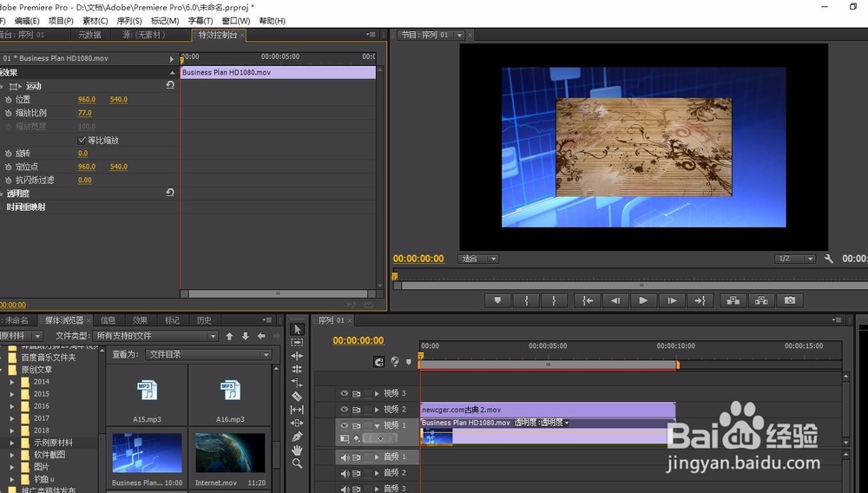Viewport: 868px width, 493px height.
Task: Toggle the timeline Snap magnet icon
Action: click(379, 362)
